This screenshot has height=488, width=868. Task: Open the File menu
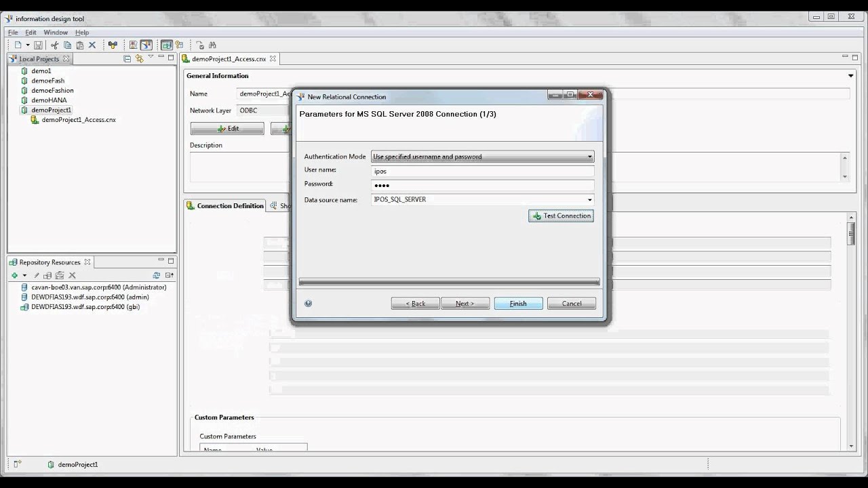(13, 32)
